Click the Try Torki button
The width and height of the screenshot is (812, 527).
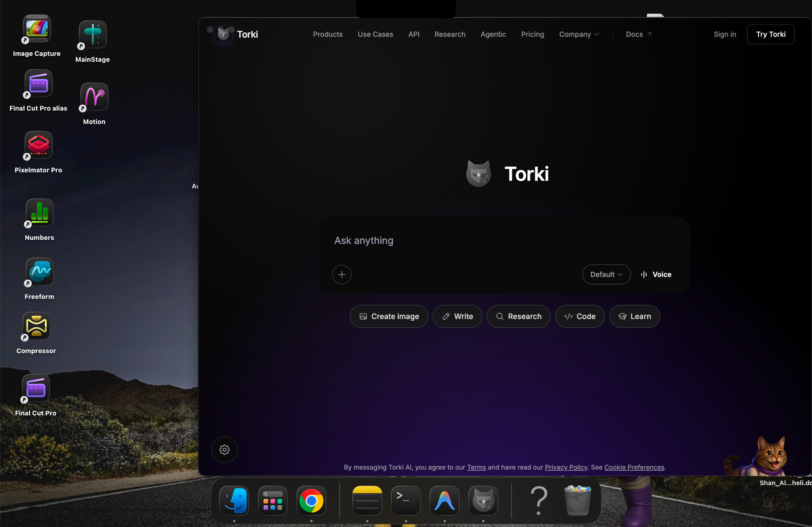click(770, 34)
